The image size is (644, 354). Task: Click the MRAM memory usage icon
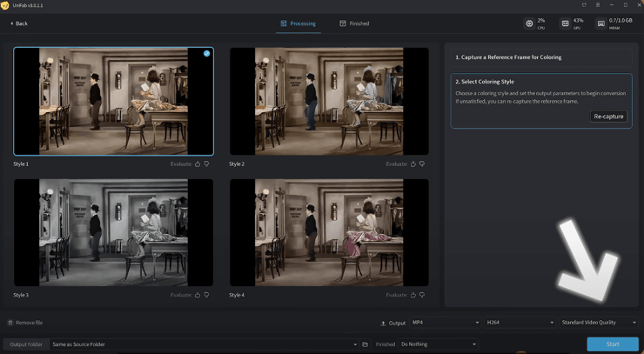600,23
